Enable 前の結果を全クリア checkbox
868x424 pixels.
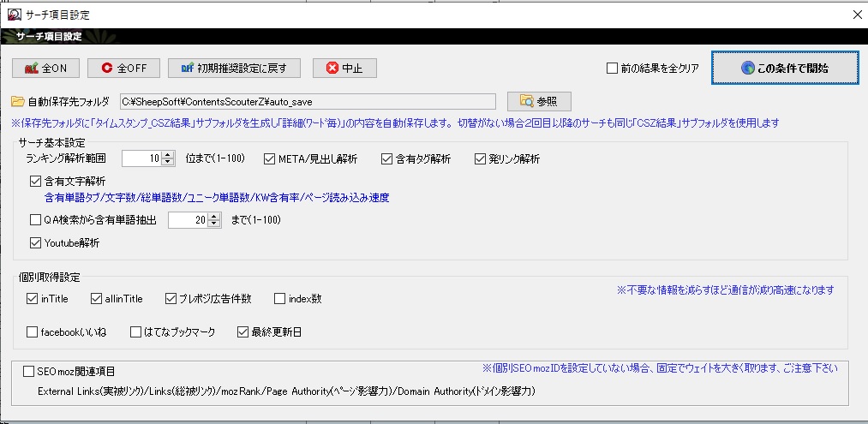coord(612,69)
